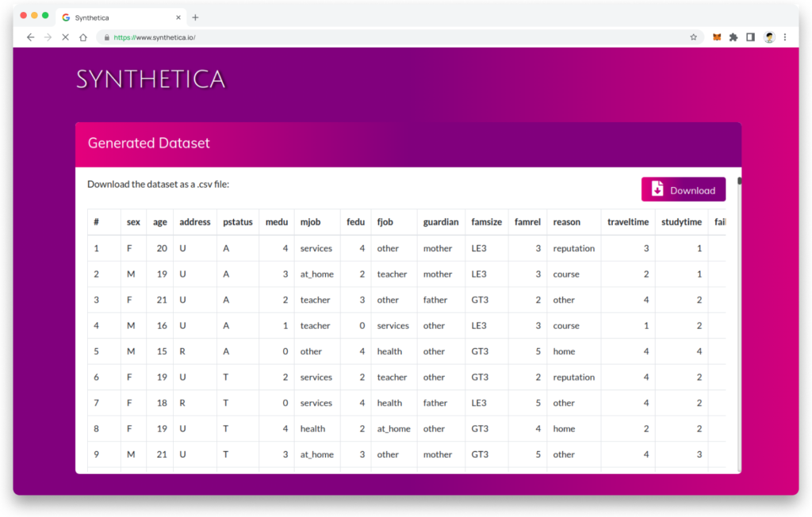
Task: Select 'health' fjob in row 5
Action: click(x=389, y=351)
